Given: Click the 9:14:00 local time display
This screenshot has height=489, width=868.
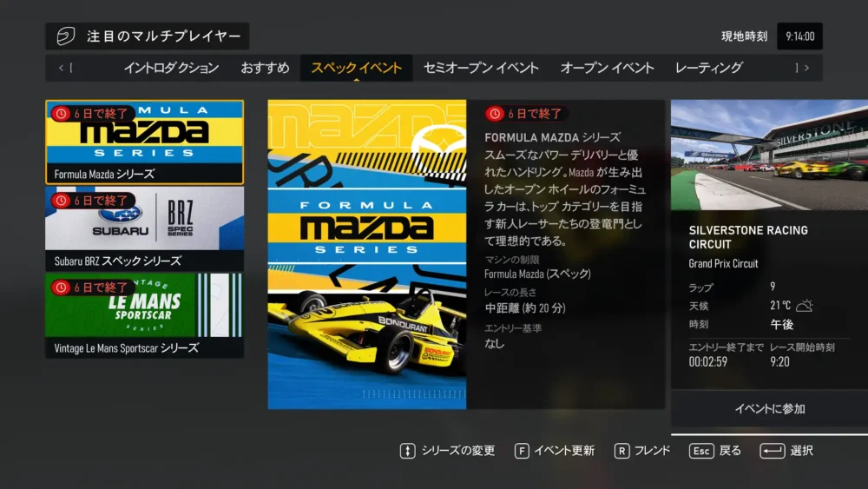Looking at the screenshot, I should [800, 36].
